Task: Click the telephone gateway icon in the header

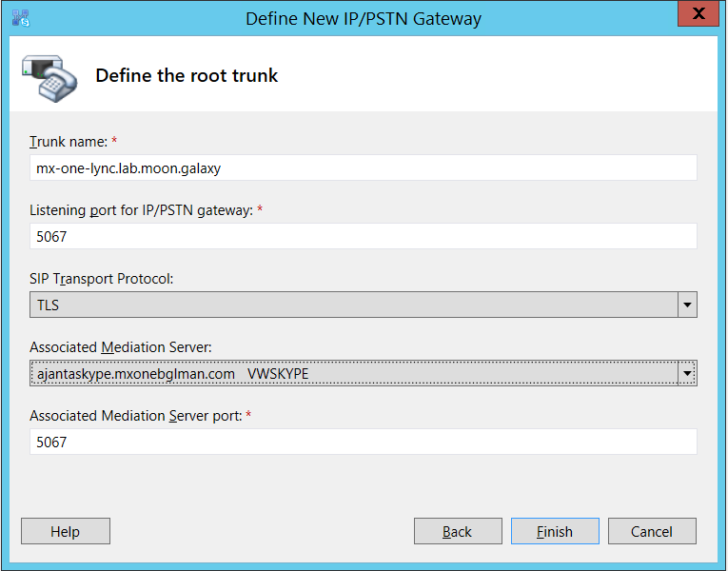Action: (x=50, y=76)
